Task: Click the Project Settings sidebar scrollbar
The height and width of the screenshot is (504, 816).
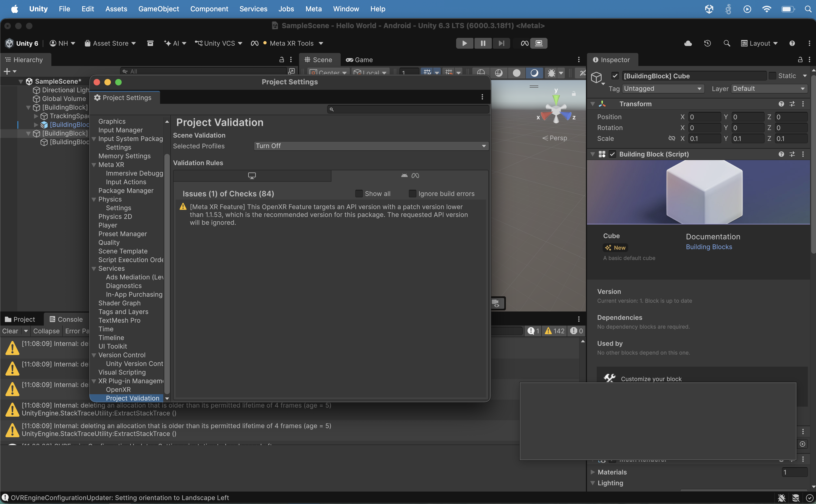Action: coord(167,273)
